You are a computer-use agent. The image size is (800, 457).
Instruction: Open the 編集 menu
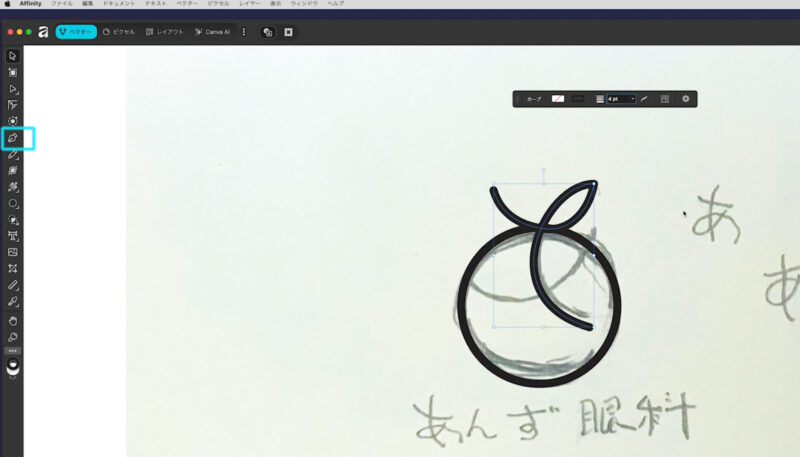point(88,4)
